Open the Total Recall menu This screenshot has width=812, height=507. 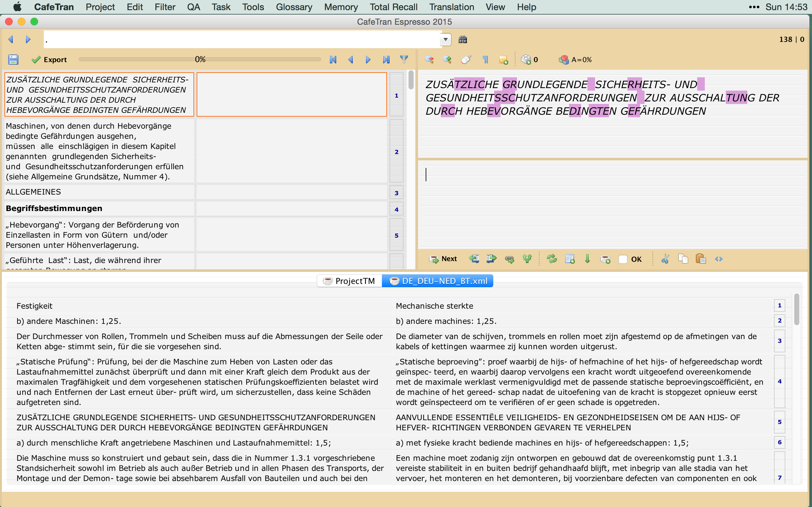[393, 7]
